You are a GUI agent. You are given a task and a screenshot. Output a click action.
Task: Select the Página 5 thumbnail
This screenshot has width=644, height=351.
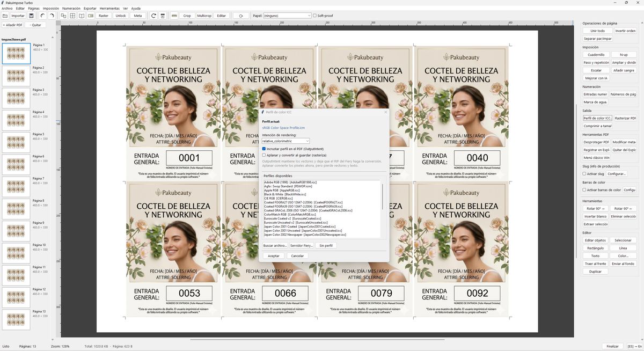click(x=16, y=142)
